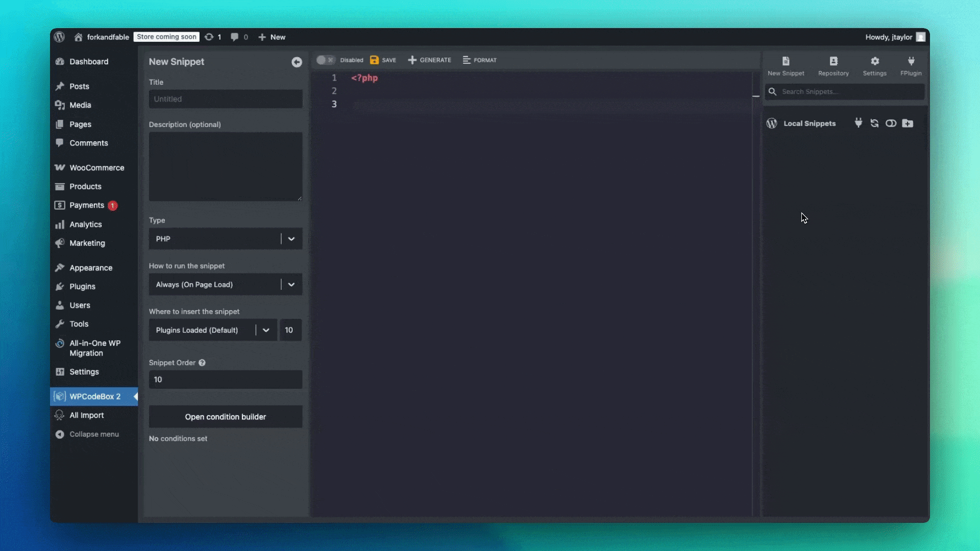Open WooCommerce menu in sidebar
The width and height of the screenshot is (980, 551).
tap(96, 168)
